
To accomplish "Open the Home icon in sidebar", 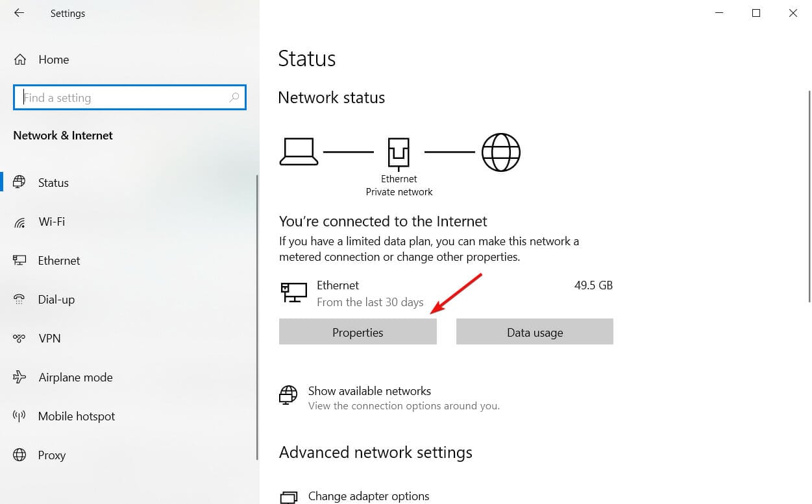I will [x=20, y=60].
